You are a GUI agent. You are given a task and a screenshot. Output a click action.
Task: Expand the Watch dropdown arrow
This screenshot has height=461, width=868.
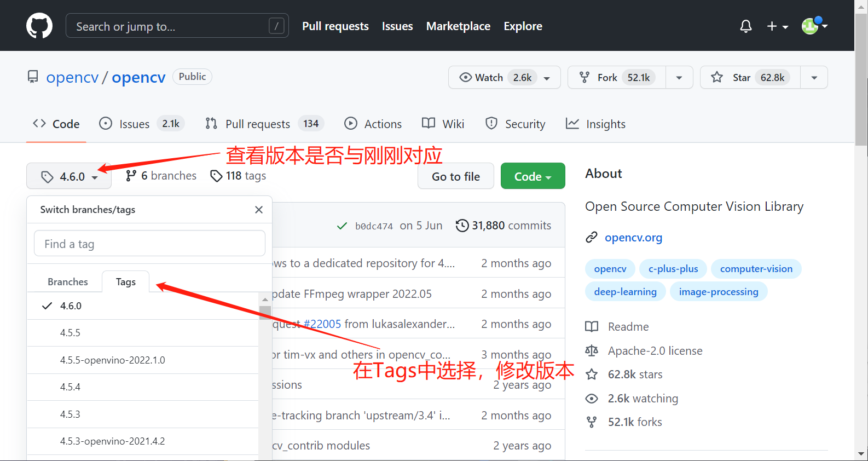point(547,78)
